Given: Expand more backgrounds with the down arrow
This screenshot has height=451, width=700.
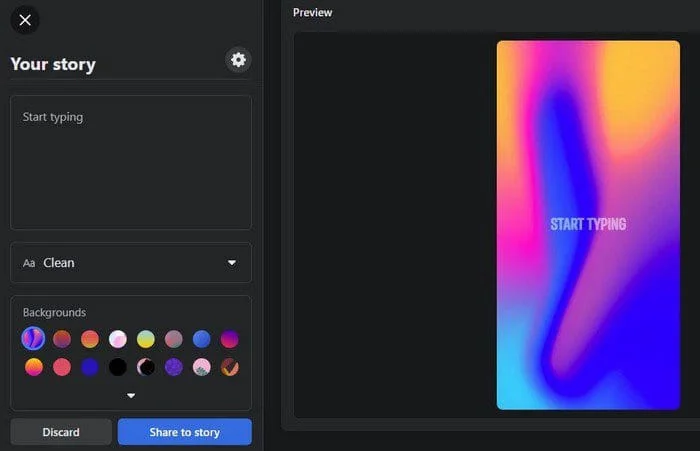Looking at the screenshot, I should coord(131,395).
